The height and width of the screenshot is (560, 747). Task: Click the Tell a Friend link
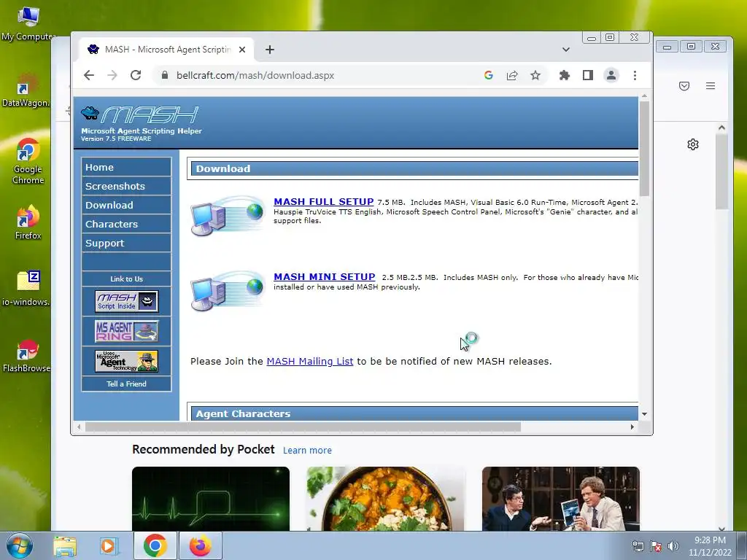126,384
